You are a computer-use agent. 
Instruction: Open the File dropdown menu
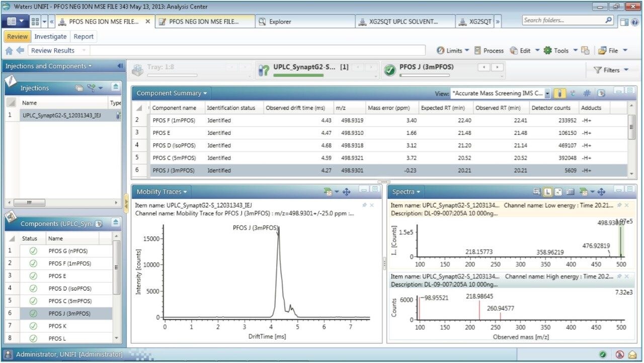[612, 50]
